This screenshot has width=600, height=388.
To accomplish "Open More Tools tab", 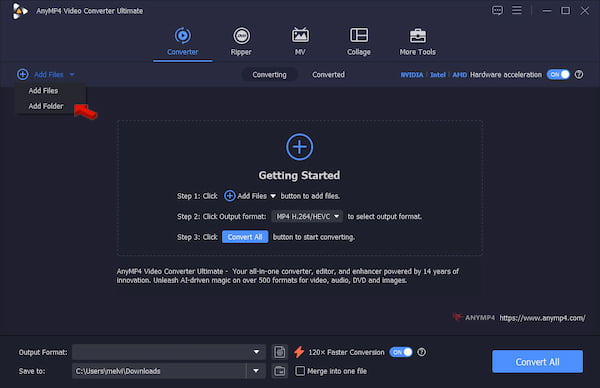I will 417,42.
